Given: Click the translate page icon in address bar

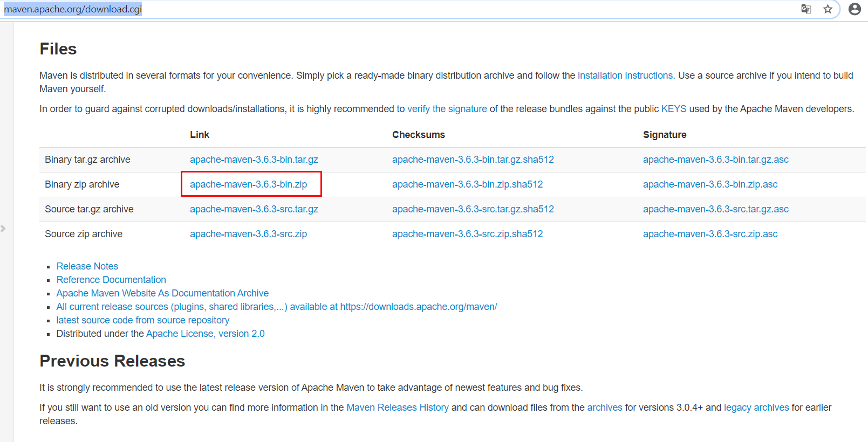Looking at the screenshot, I should [x=806, y=9].
